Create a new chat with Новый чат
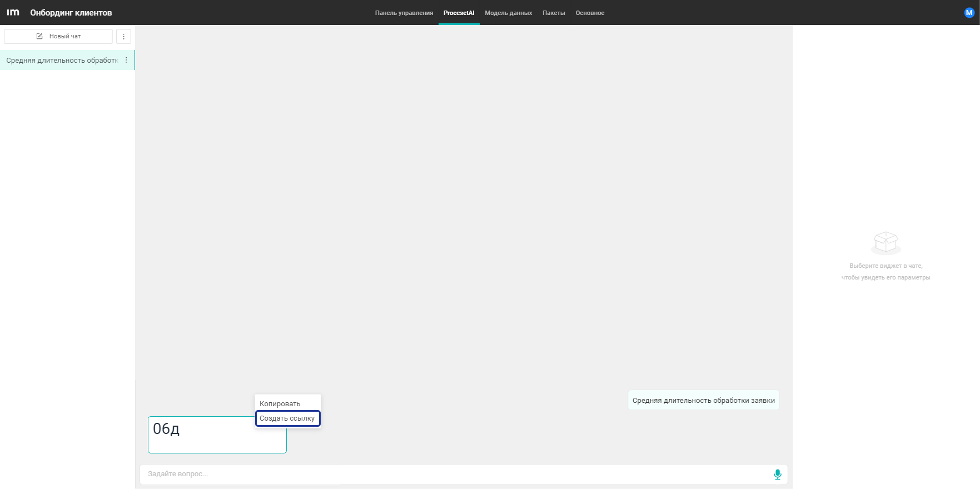The height and width of the screenshot is (489, 980). tap(58, 36)
